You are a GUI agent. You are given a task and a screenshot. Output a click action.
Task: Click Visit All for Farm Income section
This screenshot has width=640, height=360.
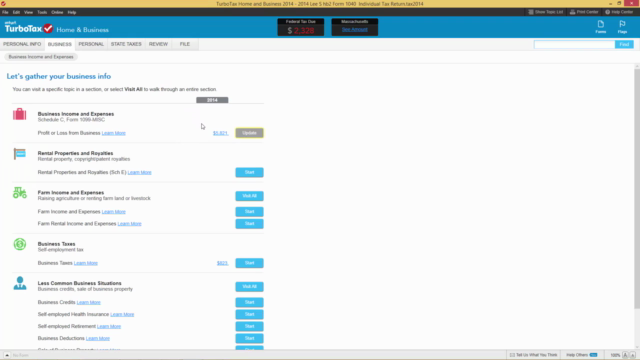point(249,196)
